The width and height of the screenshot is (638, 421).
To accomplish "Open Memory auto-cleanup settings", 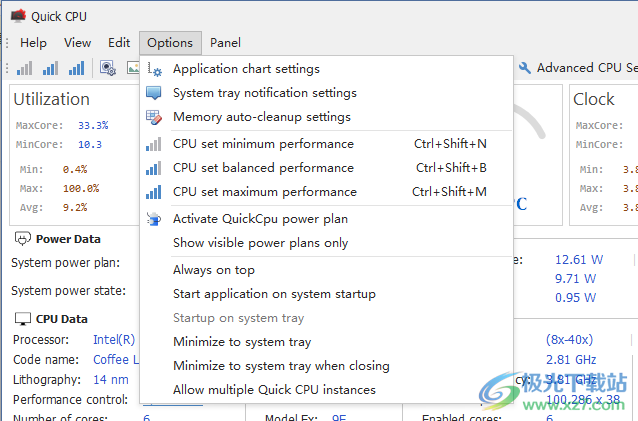I will point(326,117).
